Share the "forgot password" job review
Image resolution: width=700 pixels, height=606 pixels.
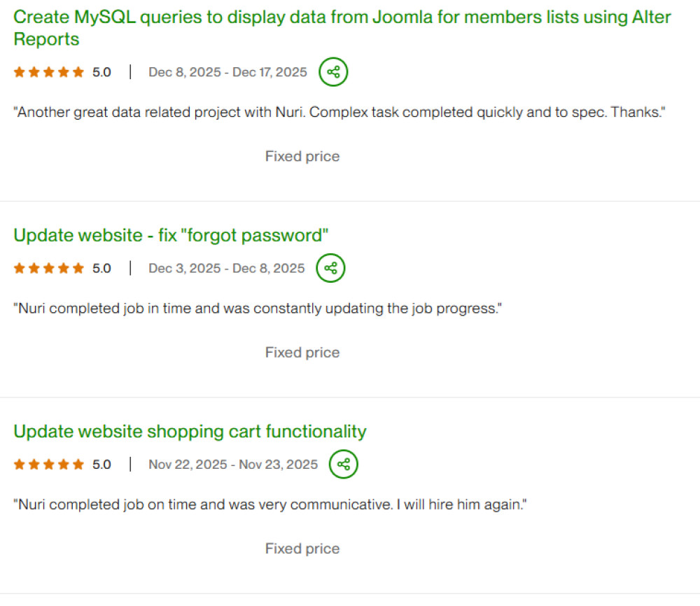tap(331, 268)
